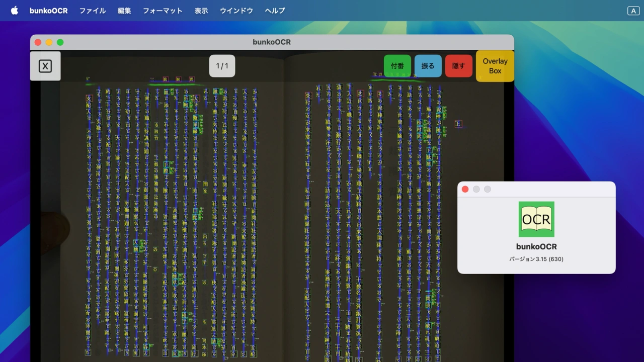
Task: Open the フォーマット menu
Action: [163, 11]
